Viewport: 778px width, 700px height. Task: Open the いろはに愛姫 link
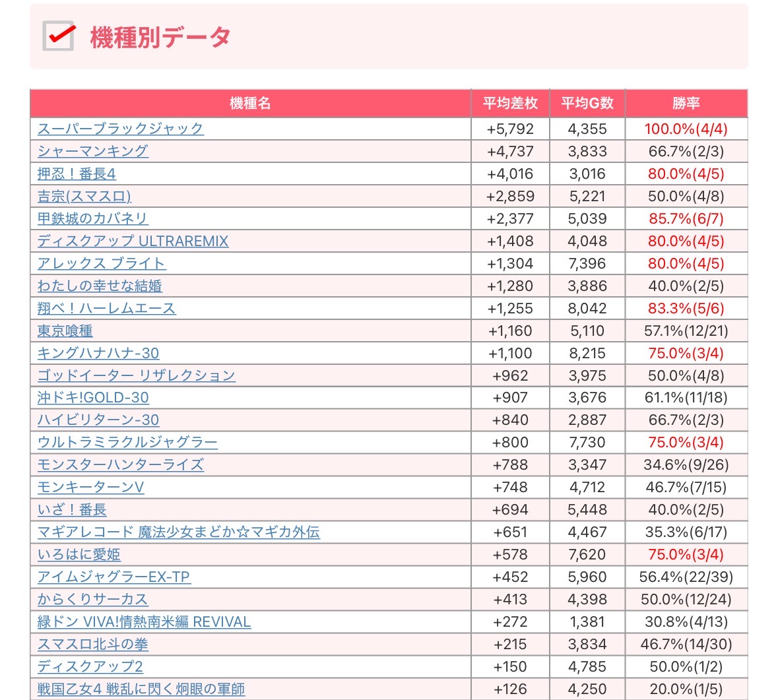[79, 554]
